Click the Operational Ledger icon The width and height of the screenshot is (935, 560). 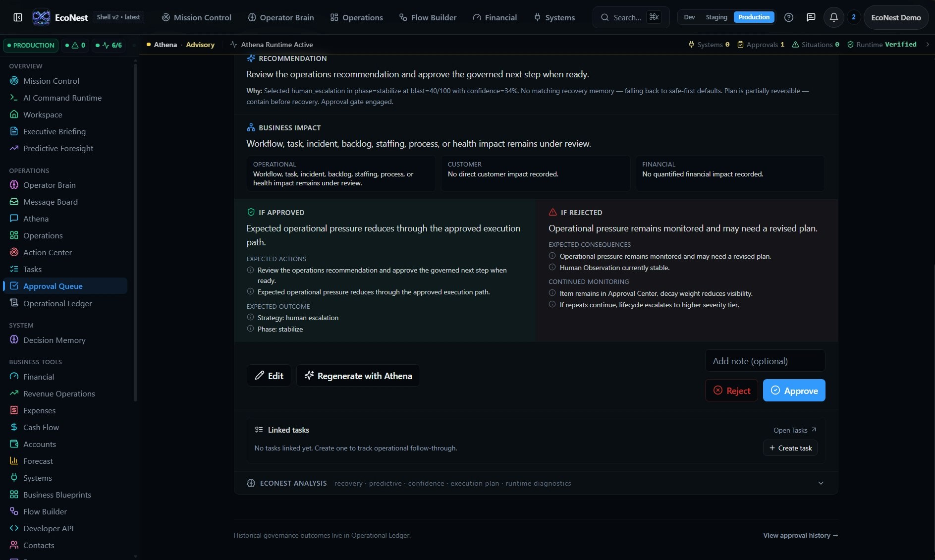[x=14, y=303]
